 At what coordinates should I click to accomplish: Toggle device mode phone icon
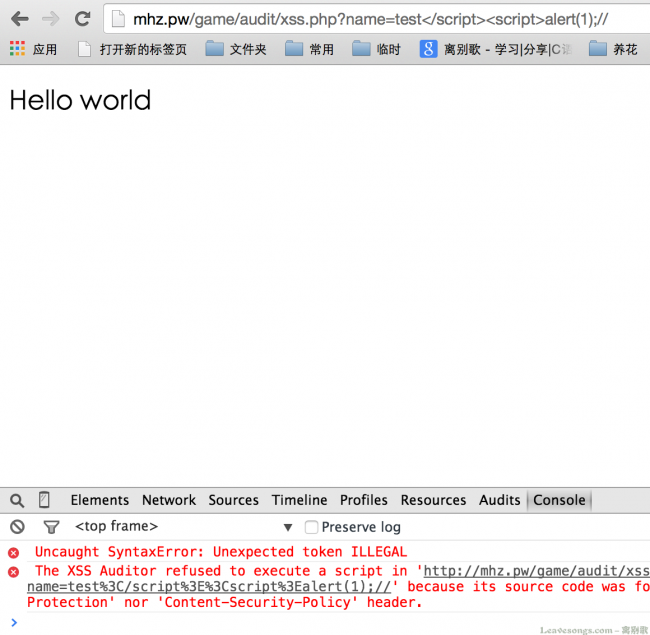(x=44, y=500)
